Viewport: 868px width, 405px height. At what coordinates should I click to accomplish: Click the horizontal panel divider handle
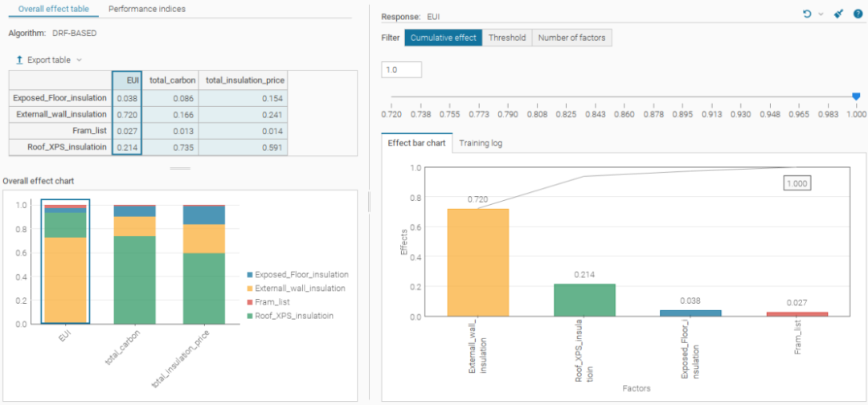coord(181,169)
